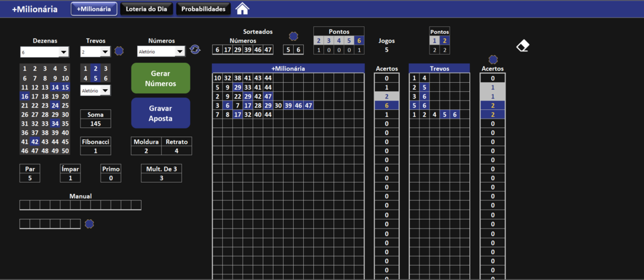The image size is (644, 280).
Task: Click trevo cell 4 in the fifth Trevos row
Action: click(x=435, y=114)
